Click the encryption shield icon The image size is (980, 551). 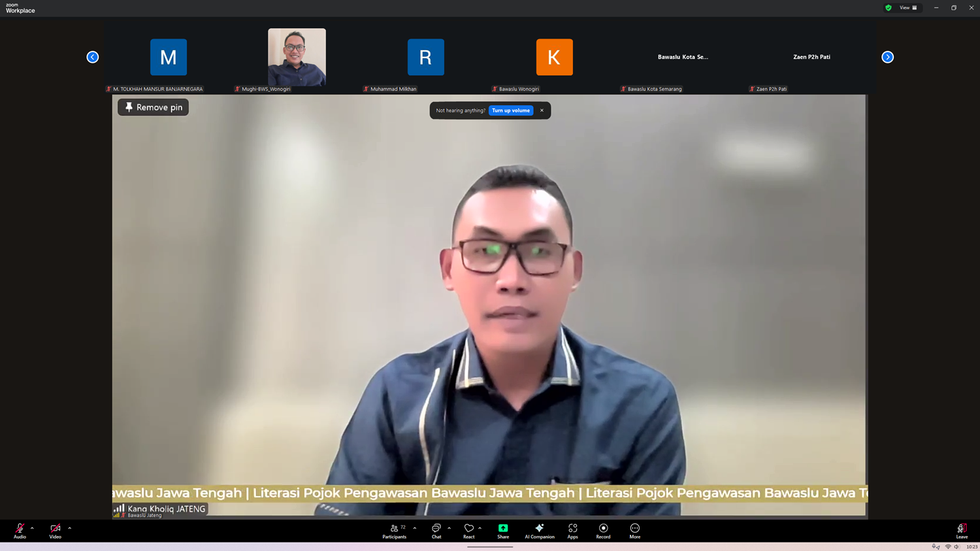(888, 8)
